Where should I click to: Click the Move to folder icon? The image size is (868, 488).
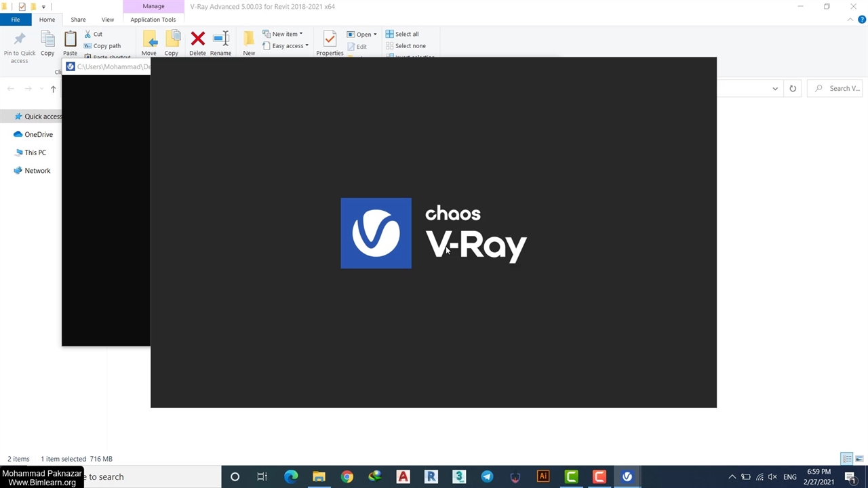pyautogui.click(x=149, y=42)
